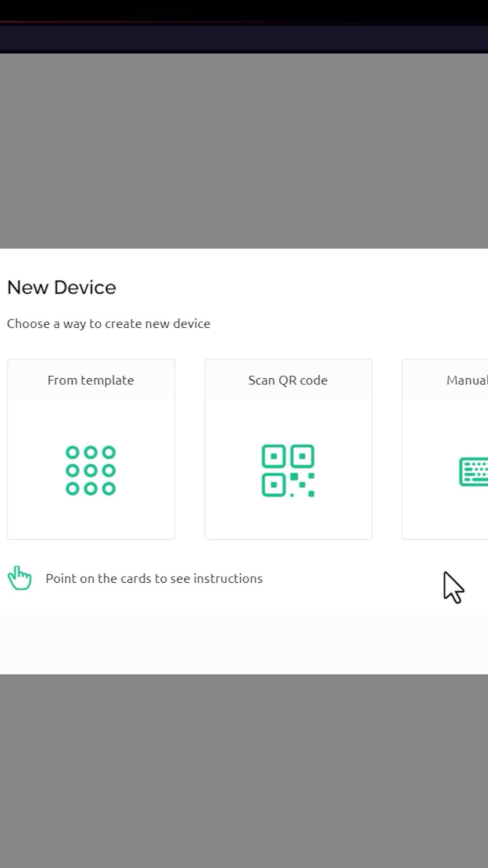Click 'Choose a way to create new device' text
The height and width of the screenshot is (868, 488).
point(108,324)
